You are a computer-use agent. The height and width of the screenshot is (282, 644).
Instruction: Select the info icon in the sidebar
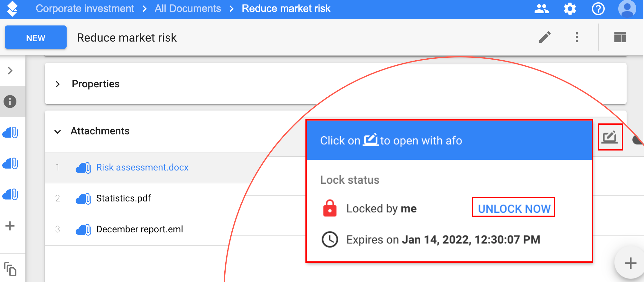[10, 102]
